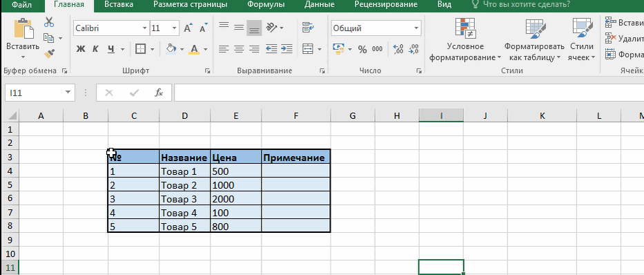644x275 pixels.
Task: Switch to Вставка tab
Action: pos(119,5)
